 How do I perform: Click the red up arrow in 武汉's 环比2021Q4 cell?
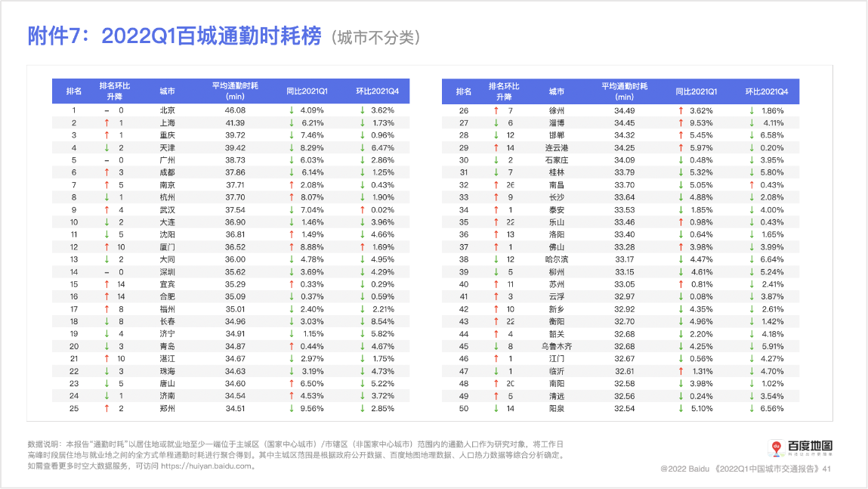362,210
